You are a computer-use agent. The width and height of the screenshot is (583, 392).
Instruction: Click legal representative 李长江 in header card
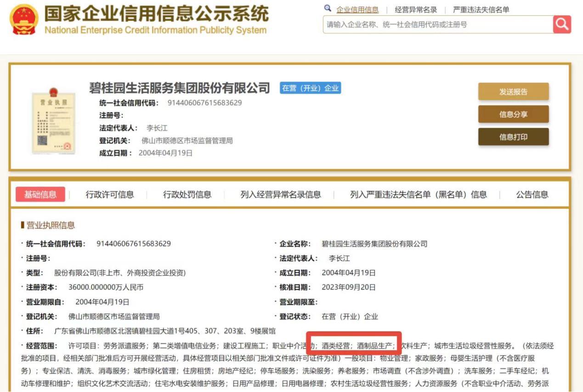[x=157, y=128]
